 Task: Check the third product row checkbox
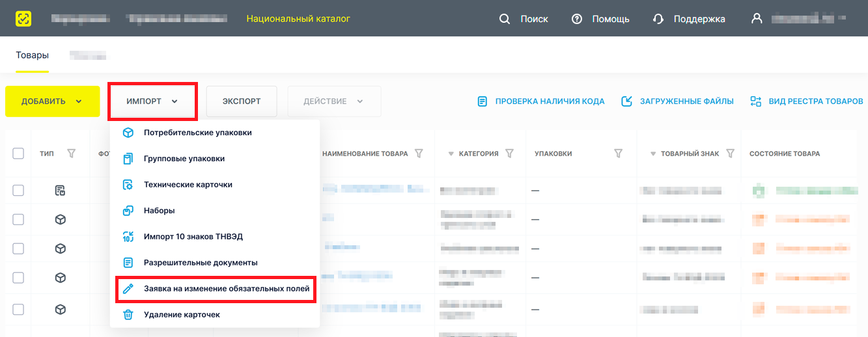pos(18,249)
